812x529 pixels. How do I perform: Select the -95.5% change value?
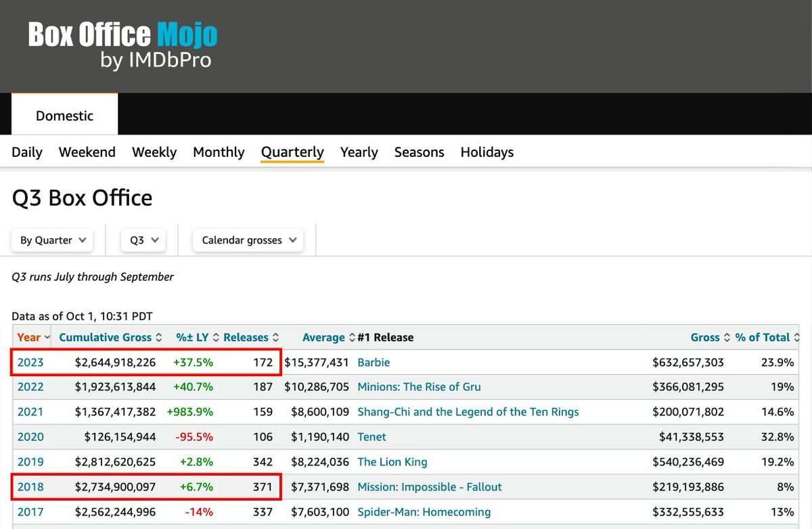tap(194, 437)
